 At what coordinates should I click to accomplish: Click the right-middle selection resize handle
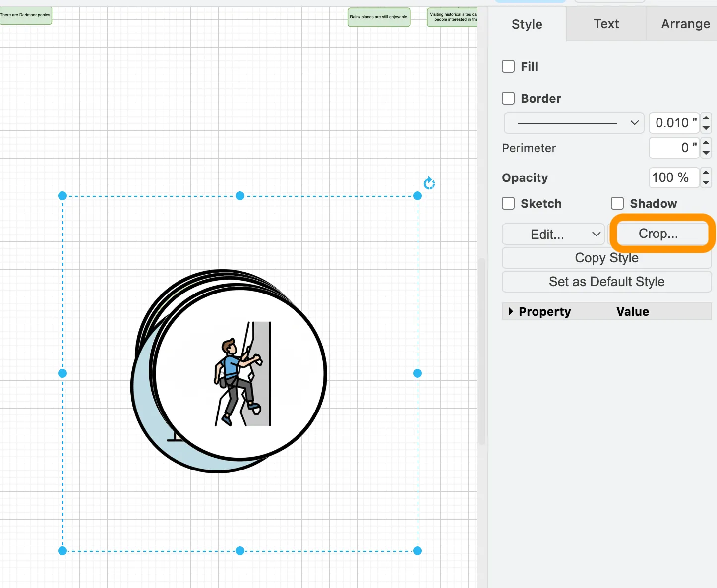coord(418,373)
